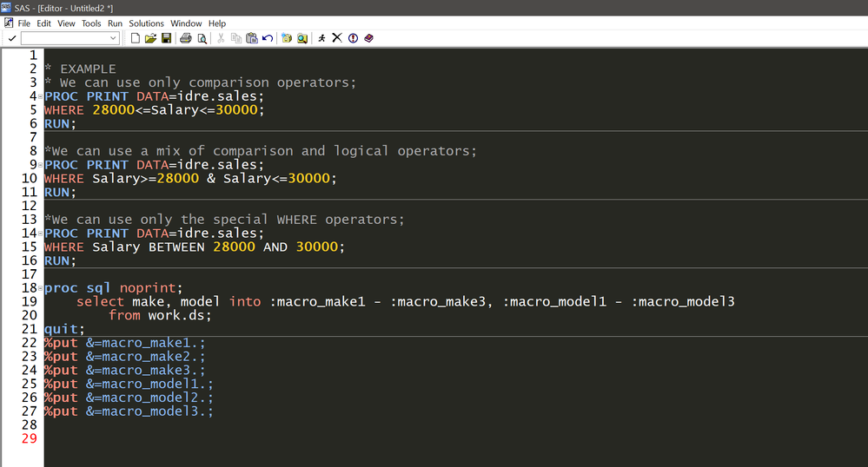The height and width of the screenshot is (467, 868).
Task: Open the Tools menu
Action: tap(91, 23)
